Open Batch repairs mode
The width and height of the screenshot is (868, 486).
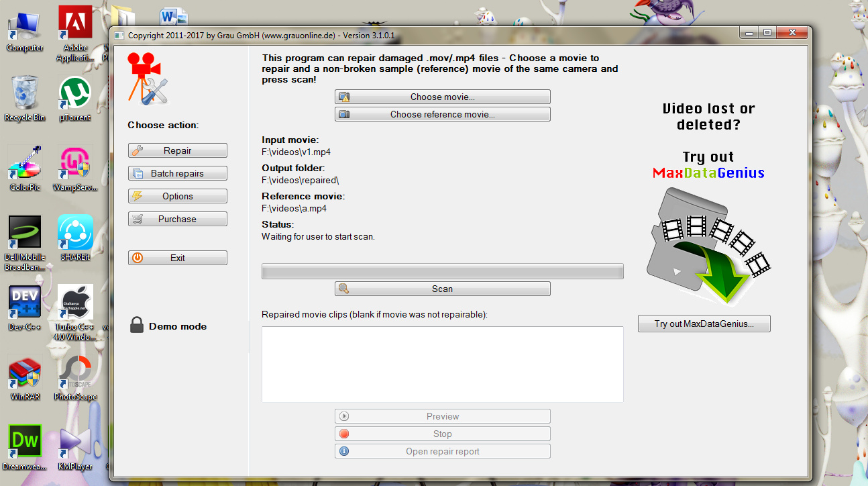[x=177, y=173]
